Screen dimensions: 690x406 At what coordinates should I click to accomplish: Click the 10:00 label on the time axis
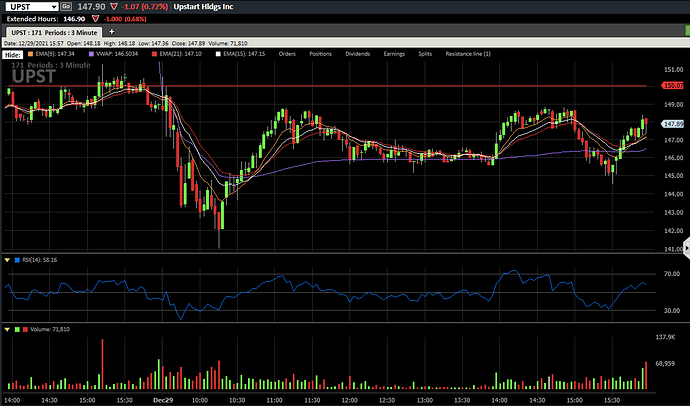(x=200, y=400)
